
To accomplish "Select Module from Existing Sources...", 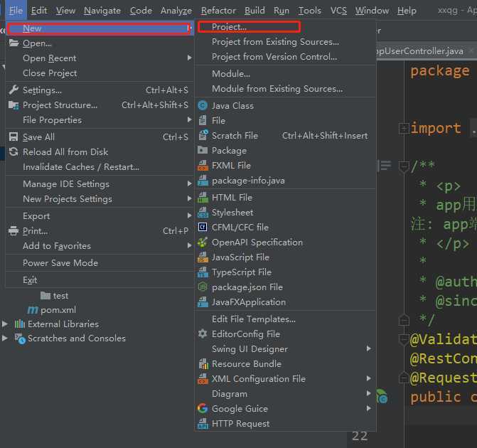I will coord(277,89).
